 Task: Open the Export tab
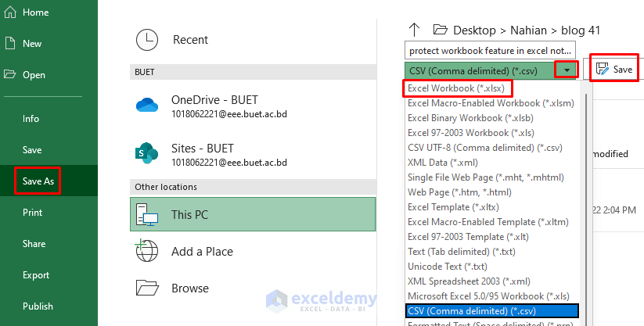click(36, 275)
